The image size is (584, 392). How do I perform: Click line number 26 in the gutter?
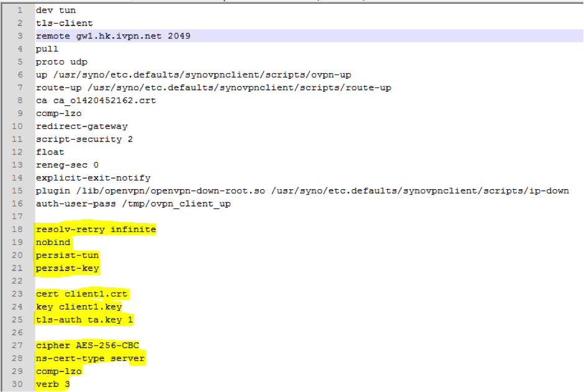click(x=17, y=333)
